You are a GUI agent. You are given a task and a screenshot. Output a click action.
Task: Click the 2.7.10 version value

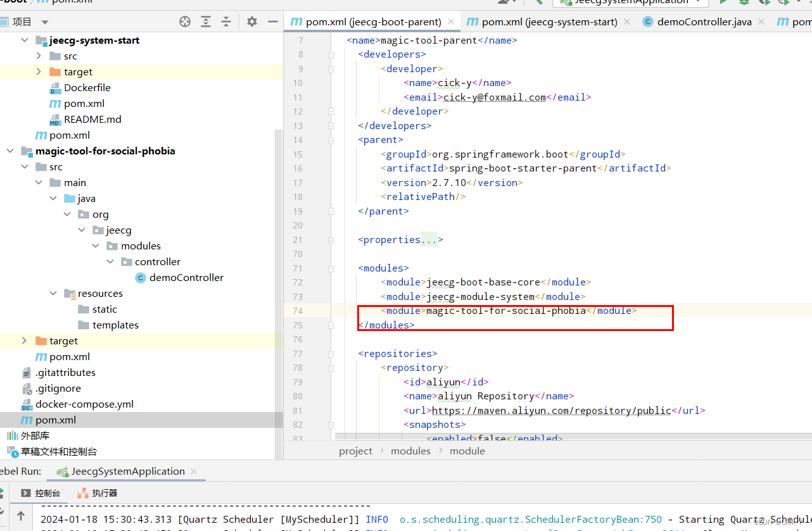pos(449,182)
